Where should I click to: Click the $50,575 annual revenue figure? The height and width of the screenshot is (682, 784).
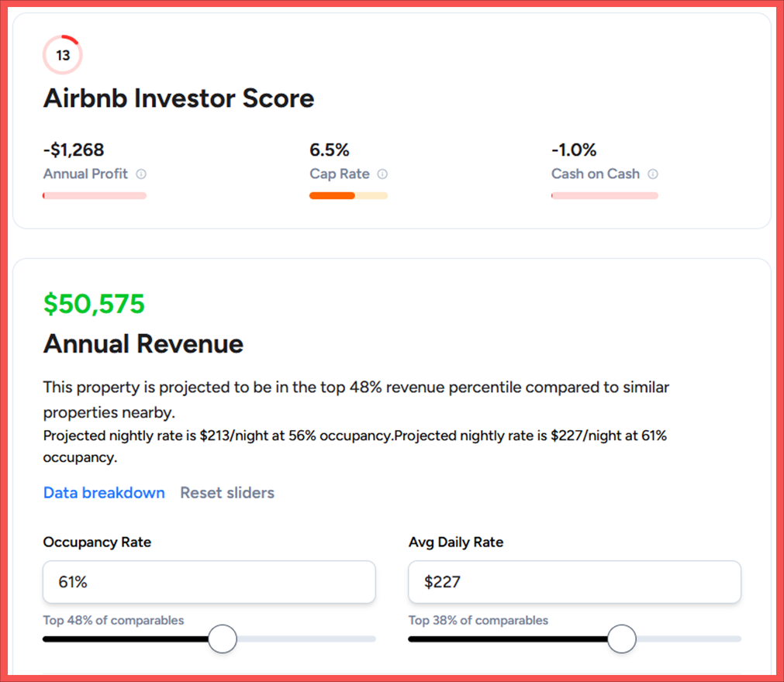94,304
